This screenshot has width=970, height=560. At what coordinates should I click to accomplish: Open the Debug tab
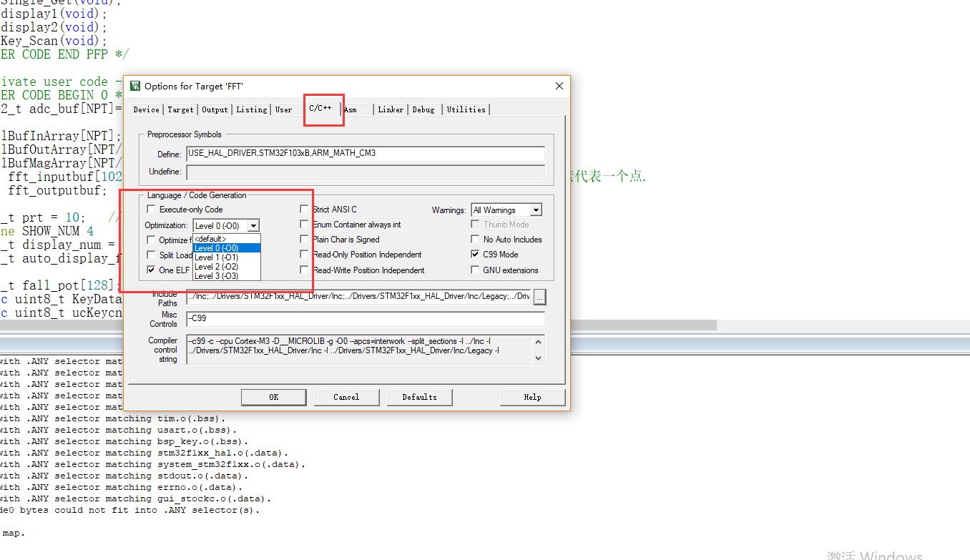[423, 109]
